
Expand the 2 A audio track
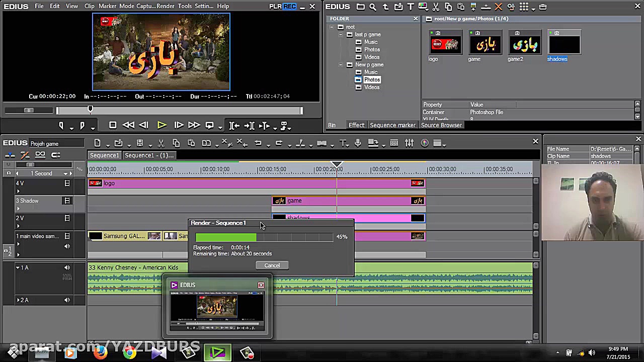[19, 300]
